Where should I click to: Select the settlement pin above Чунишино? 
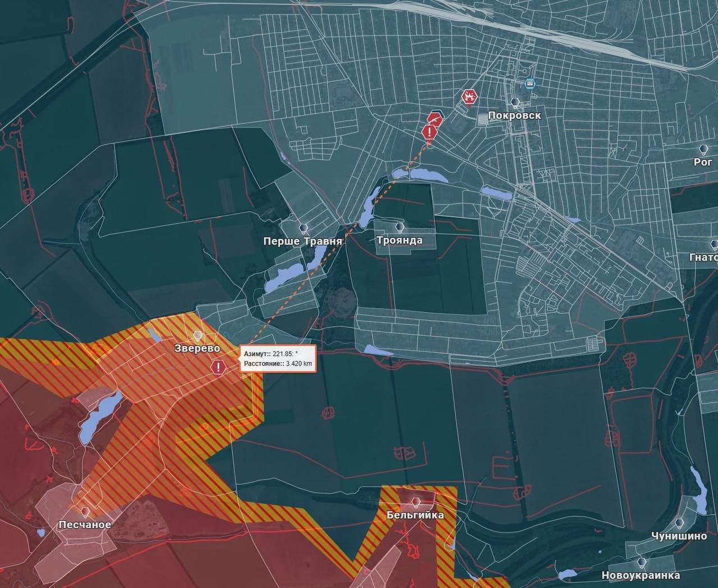pos(679,523)
